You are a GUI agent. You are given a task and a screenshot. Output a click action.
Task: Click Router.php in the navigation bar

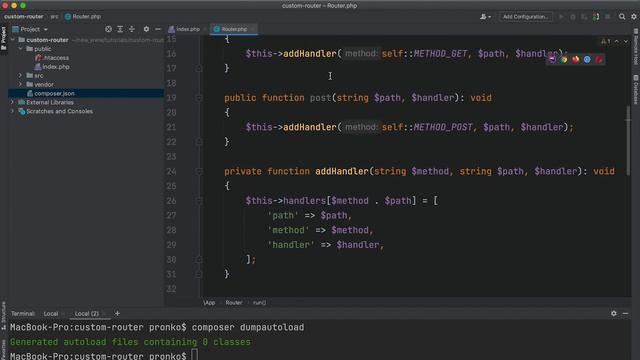(83, 17)
